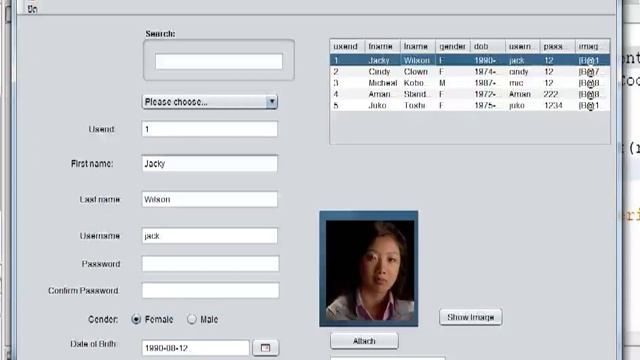Select the table row for Cindy
640x360 pixels.
470,71
